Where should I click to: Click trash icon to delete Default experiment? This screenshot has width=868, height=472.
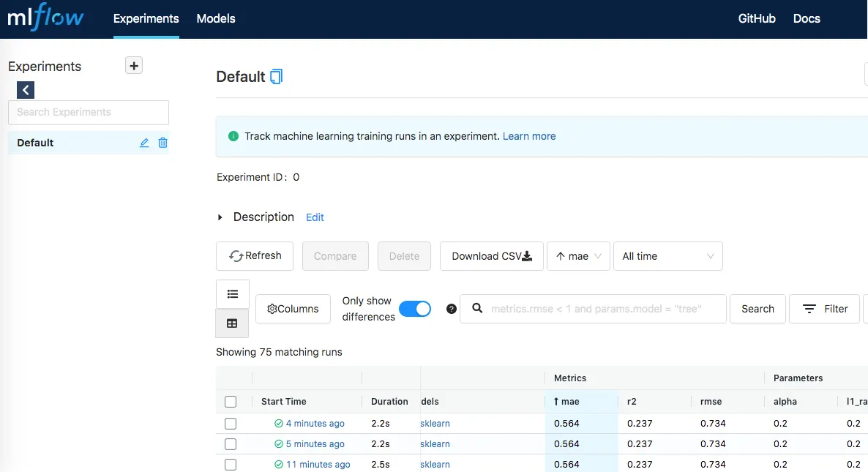(x=162, y=143)
